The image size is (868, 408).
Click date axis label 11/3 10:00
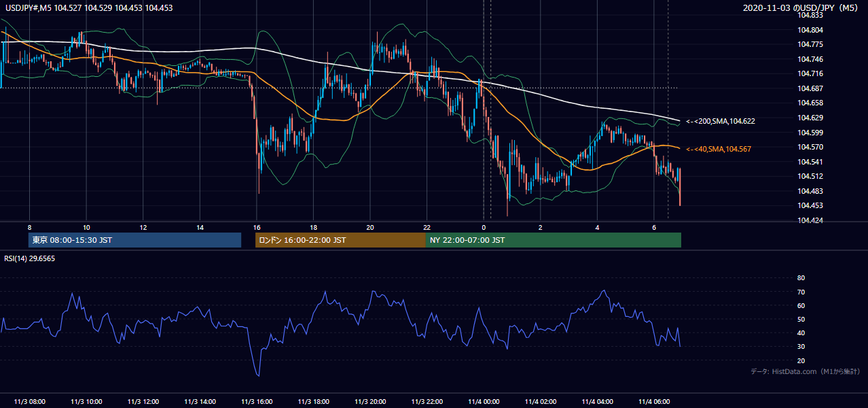[x=86, y=402]
